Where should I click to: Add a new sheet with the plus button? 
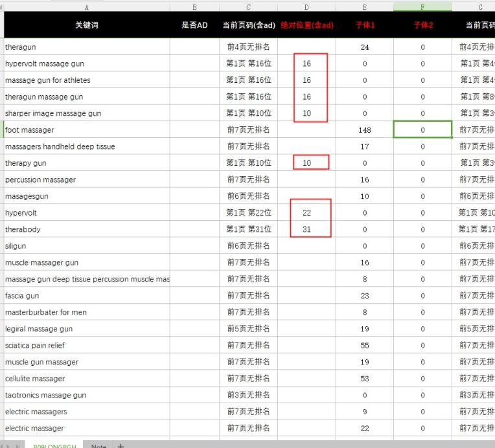121,445
